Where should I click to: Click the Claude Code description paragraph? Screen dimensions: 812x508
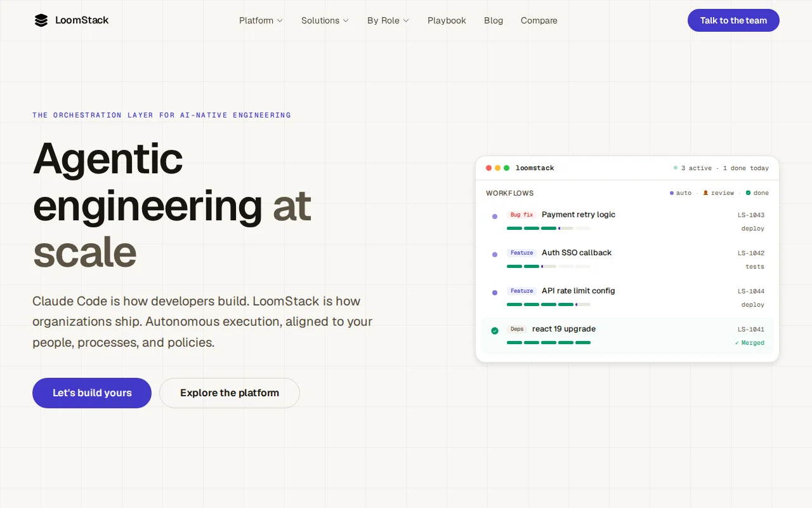[202, 322]
